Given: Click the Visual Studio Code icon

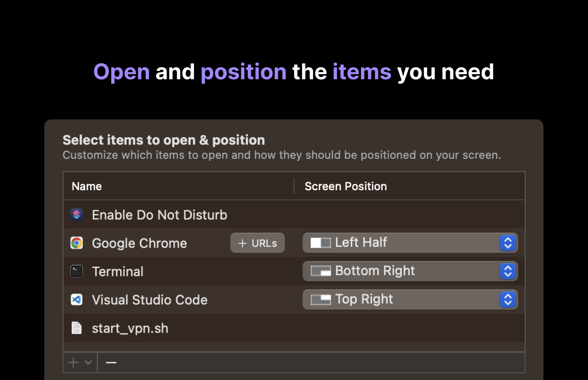Looking at the screenshot, I should point(77,300).
